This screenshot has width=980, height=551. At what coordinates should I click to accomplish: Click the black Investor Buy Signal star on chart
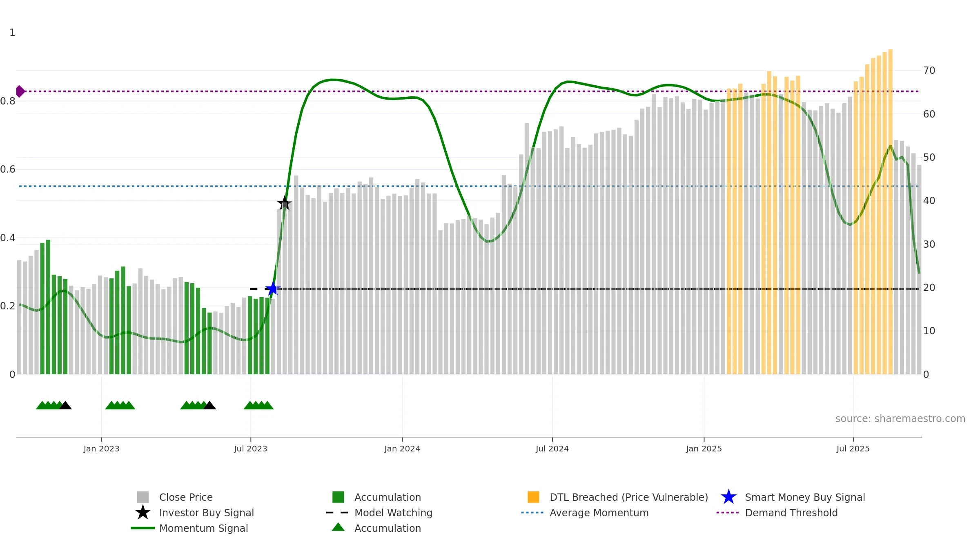click(284, 203)
